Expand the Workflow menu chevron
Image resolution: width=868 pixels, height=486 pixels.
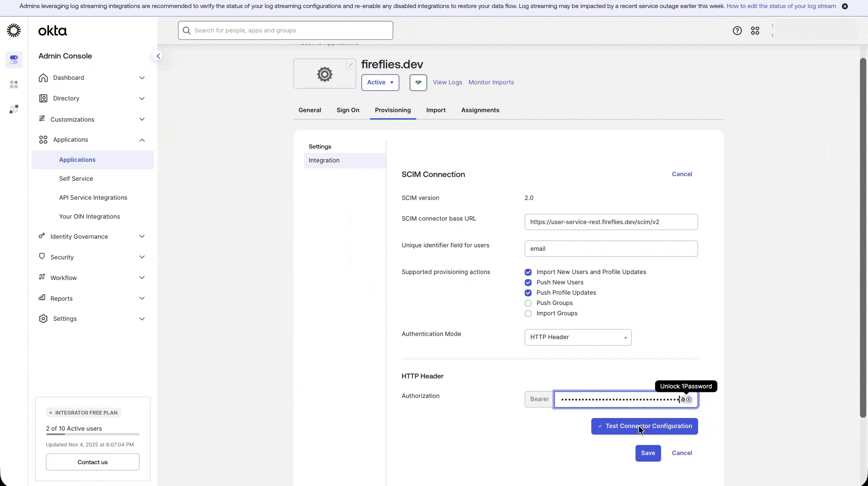[142, 278]
